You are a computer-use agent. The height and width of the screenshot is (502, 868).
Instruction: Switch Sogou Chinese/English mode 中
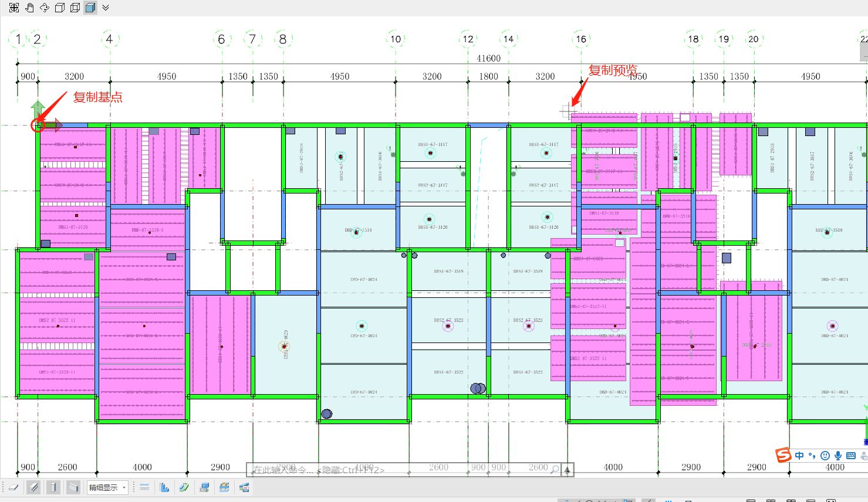coord(799,456)
